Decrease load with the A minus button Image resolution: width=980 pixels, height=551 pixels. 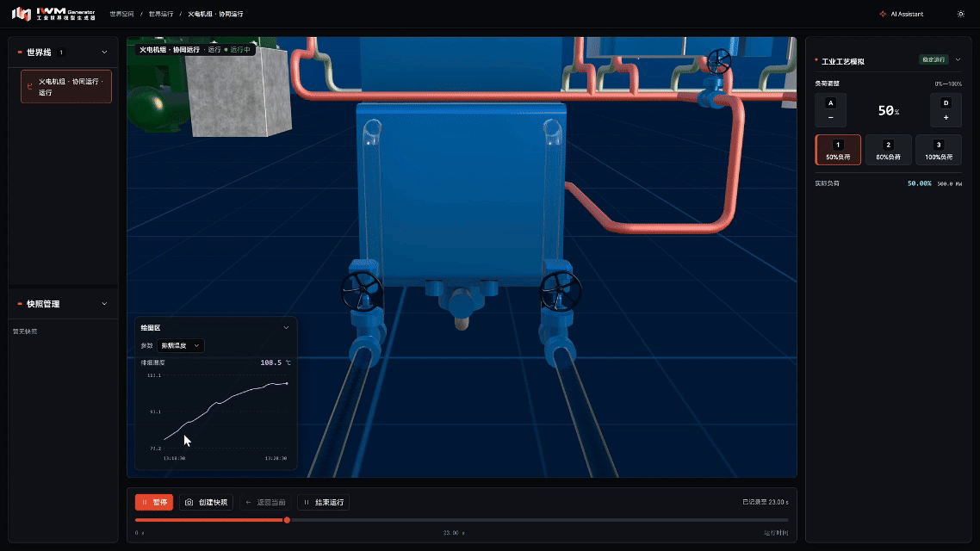click(831, 110)
